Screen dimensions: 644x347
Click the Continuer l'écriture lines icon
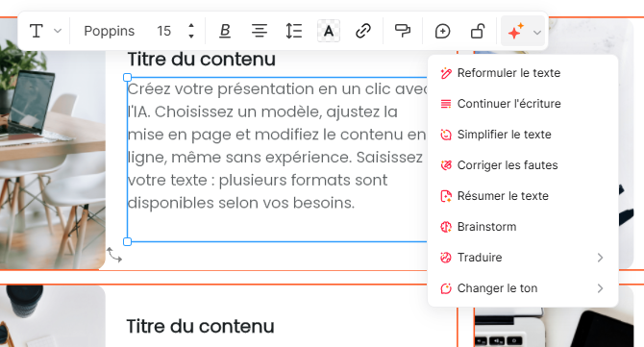[x=446, y=104]
